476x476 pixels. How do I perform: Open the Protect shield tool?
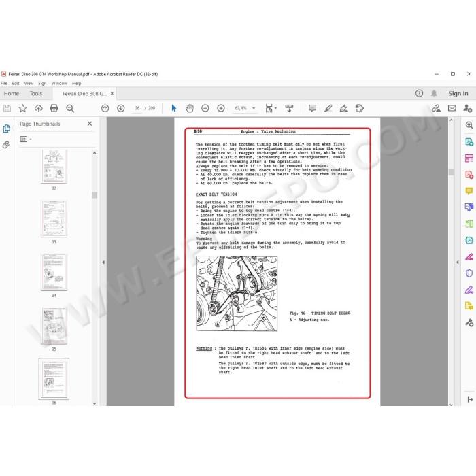click(x=469, y=273)
